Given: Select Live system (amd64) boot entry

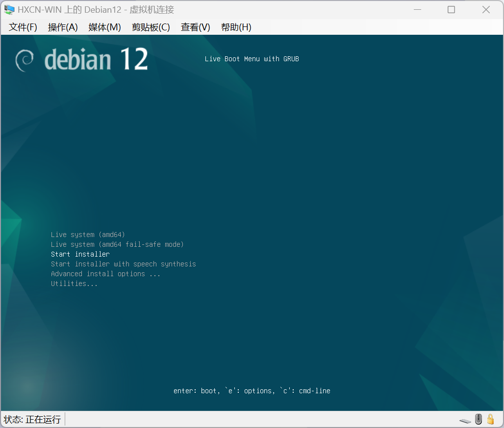Looking at the screenshot, I should click(x=88, y=235).
